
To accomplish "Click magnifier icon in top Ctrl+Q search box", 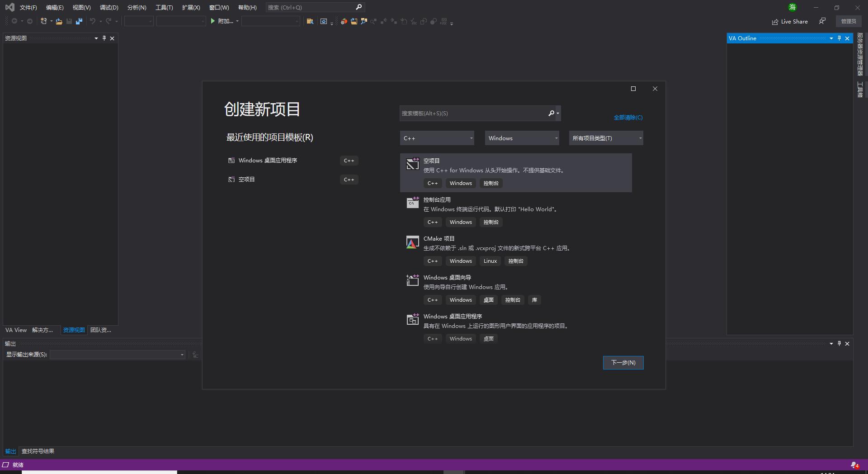I will point(359,7).
